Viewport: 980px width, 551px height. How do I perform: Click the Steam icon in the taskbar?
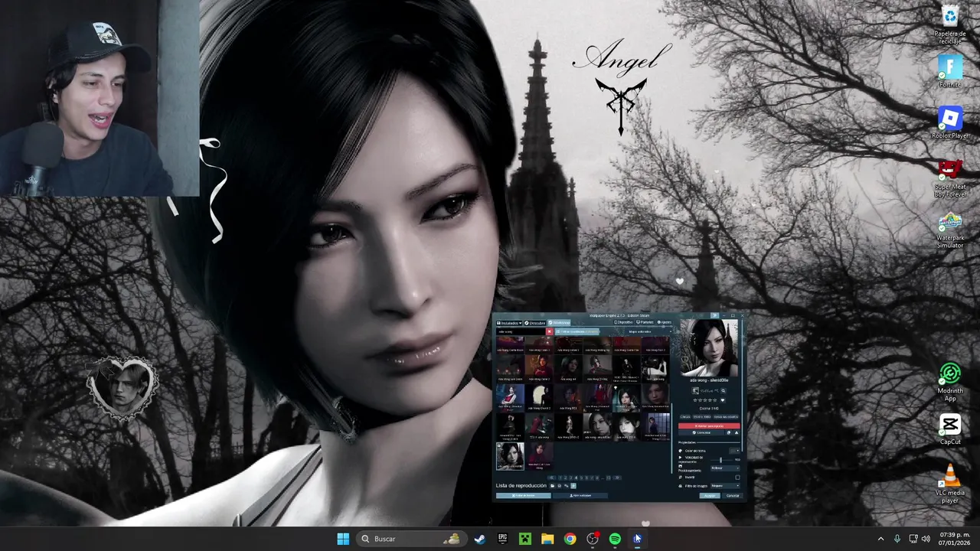(479, 539)
